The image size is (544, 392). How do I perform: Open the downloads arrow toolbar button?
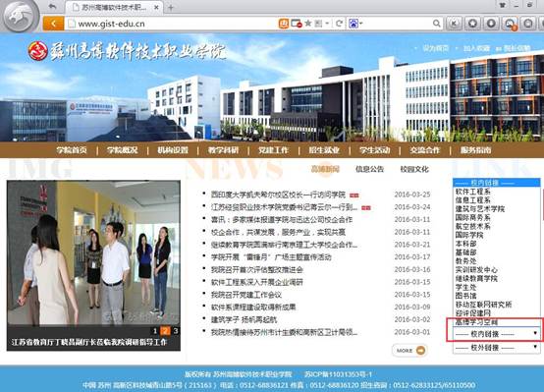(x=491, y=24)
